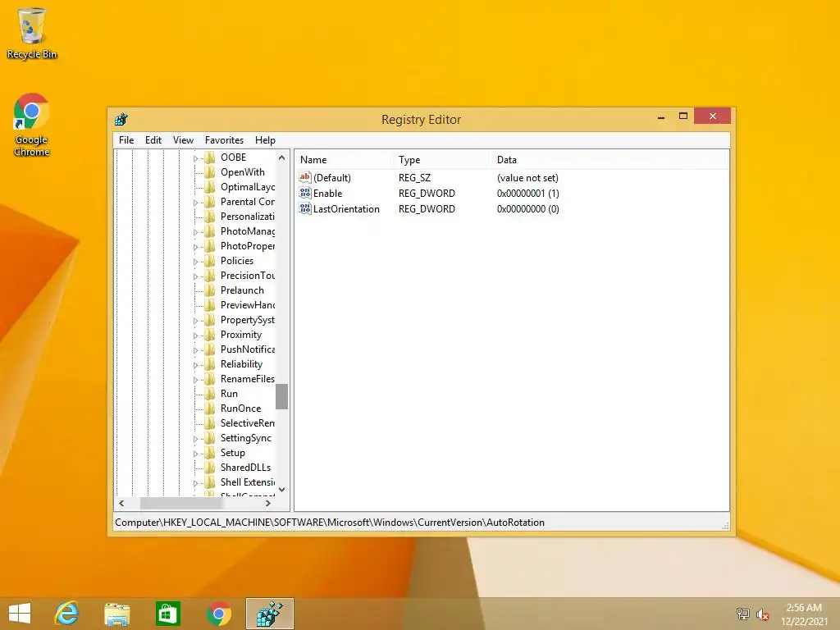Select the SelectiveRemoteWipe key
840x630 pixels.
tap(248, 423)
